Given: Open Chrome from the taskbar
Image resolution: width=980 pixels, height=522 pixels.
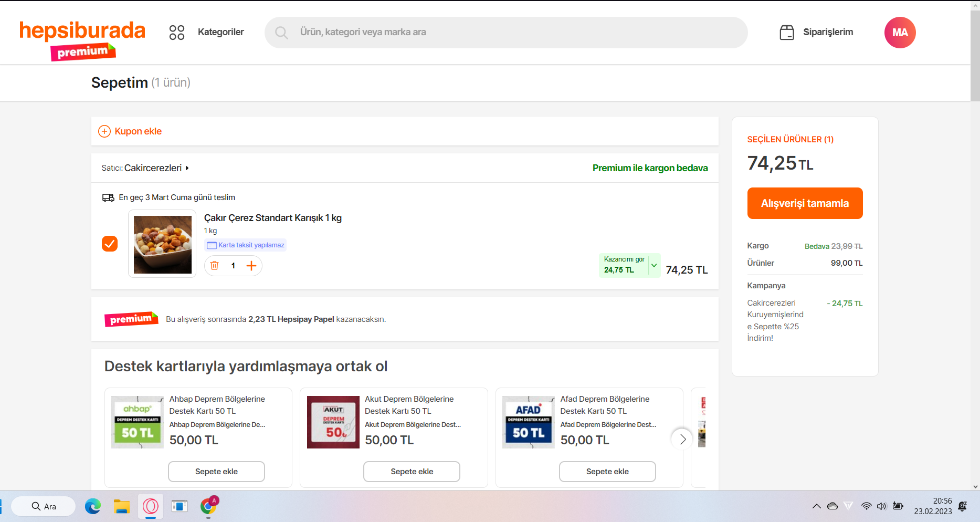Looking at the screenshot, I should (208, 506).
